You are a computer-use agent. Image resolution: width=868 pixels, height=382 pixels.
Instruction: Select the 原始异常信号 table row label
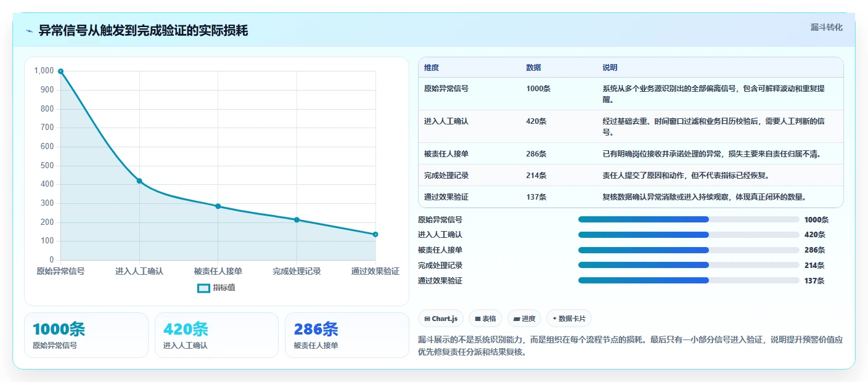coord(446,89)
